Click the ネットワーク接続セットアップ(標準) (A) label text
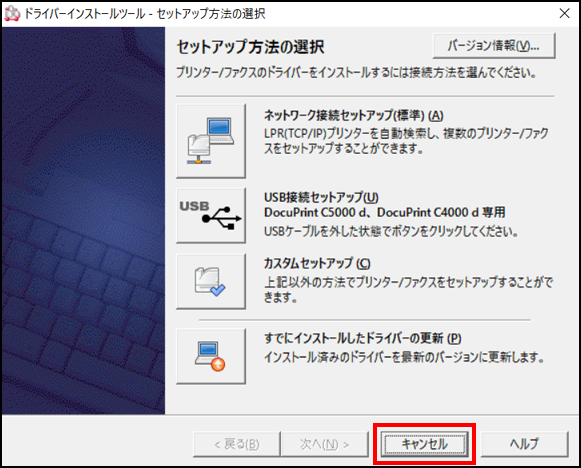Screen dimensions: 581x468 [x=353, y=116]
